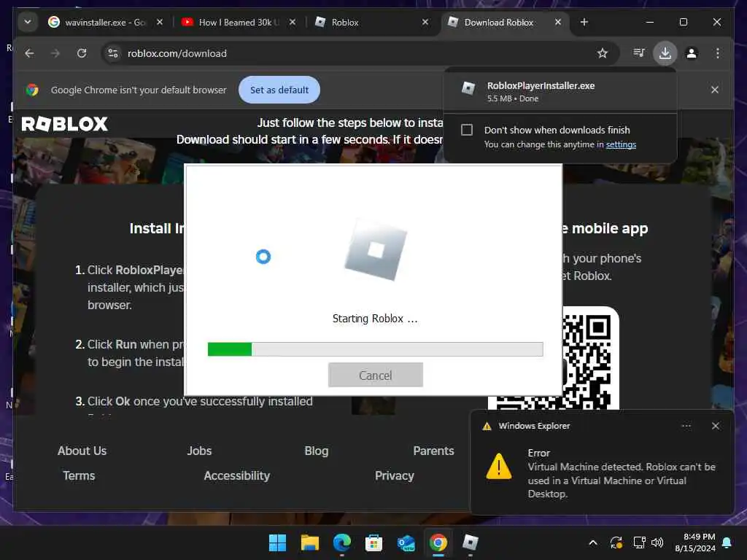Click the Roblox logo in page header

pyautogui.click(x=65, y=124)
